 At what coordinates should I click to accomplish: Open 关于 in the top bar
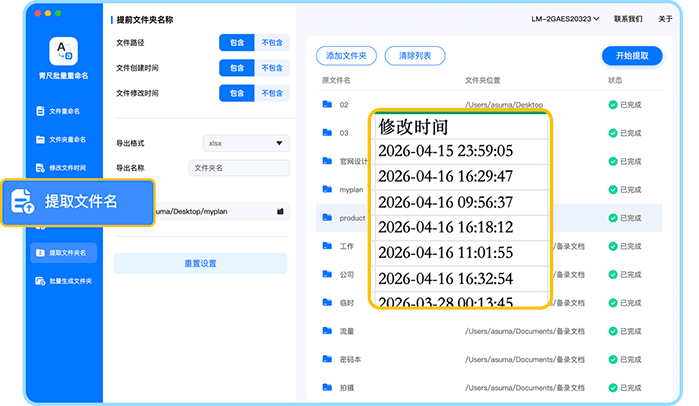pyautogui.click(x=666, y=19)
